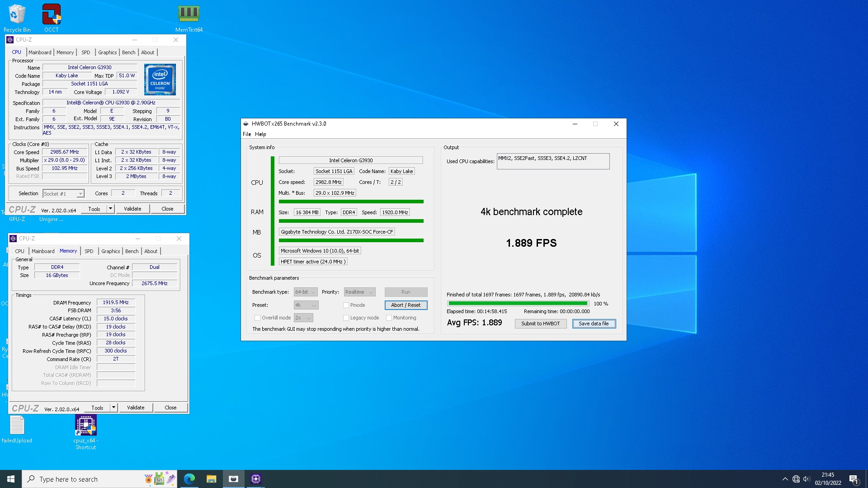
Task: Switch to Graphics tab in top CPU-Z
Action: click(108, 52)
